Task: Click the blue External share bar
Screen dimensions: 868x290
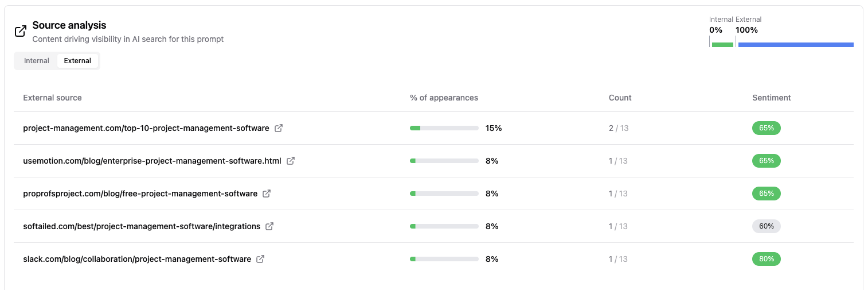Action: pos(796,44)
